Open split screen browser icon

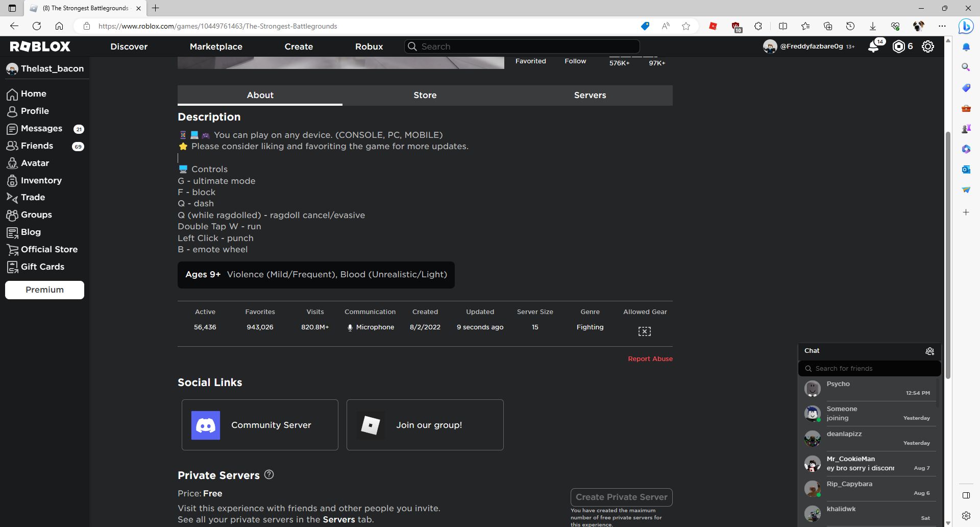(x=783, y=26)
